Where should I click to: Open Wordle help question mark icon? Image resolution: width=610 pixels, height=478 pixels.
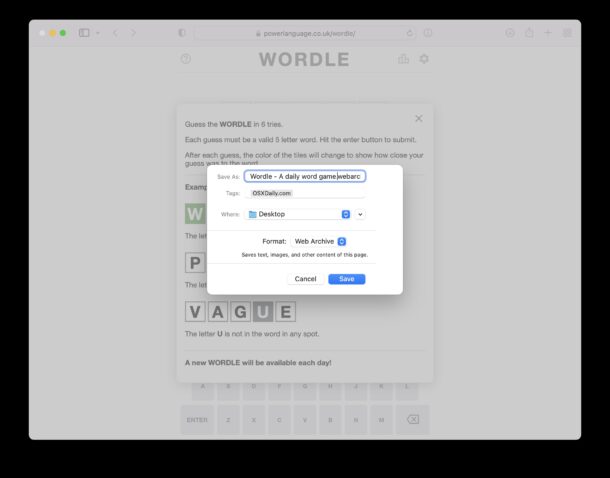click(186, 59)
